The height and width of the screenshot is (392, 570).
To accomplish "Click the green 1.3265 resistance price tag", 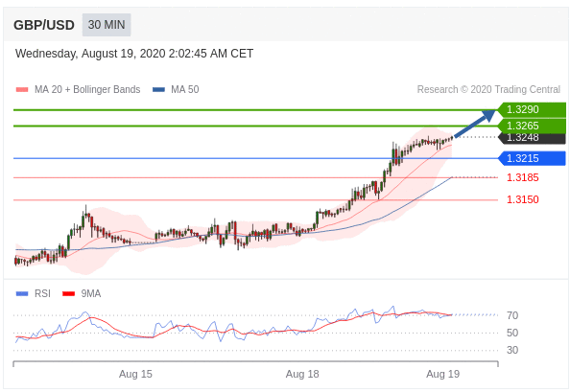I will click(532, 126).
